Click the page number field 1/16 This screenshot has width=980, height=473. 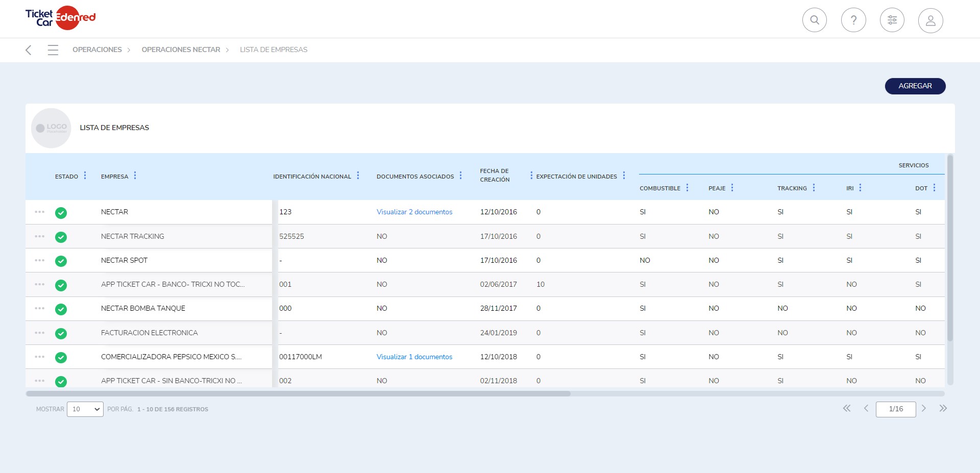point(896,409)
